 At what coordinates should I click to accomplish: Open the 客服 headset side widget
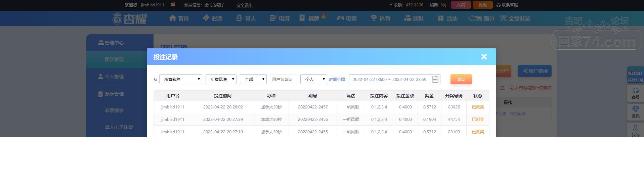(x=635, y=93)
